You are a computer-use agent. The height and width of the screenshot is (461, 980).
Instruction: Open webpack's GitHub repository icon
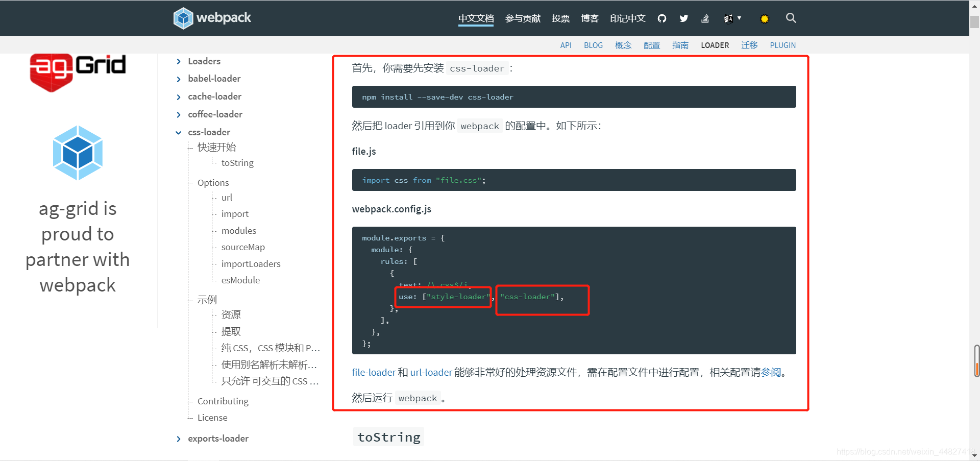pyautogui.click(x=661, y=18)
